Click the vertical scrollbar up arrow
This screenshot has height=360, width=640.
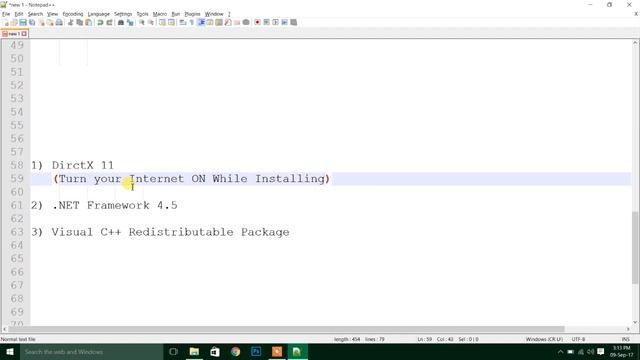(x=635, y=42)
